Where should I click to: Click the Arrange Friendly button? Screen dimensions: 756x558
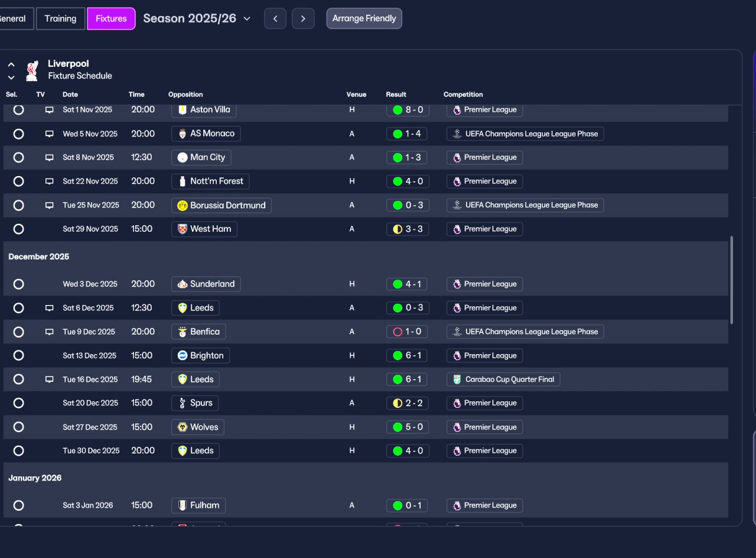pos(364,18)
